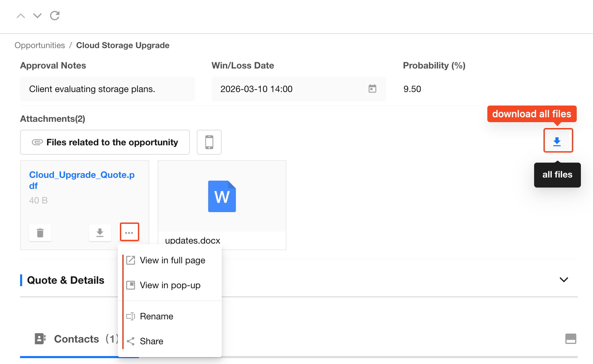Viewport: 593px width, 364px height.
Task: Collapse the Quote & Details section
Action: click(x=564, y=280)
